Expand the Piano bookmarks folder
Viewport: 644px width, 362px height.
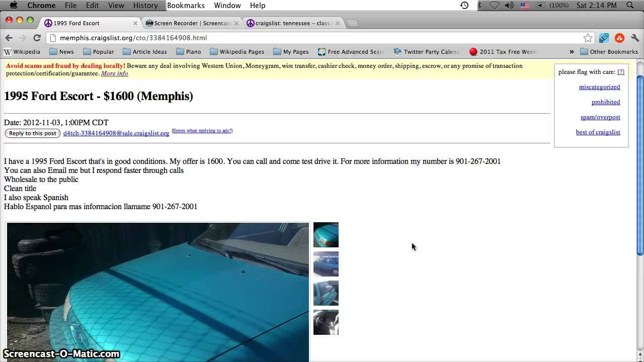(x=189, y=52)
